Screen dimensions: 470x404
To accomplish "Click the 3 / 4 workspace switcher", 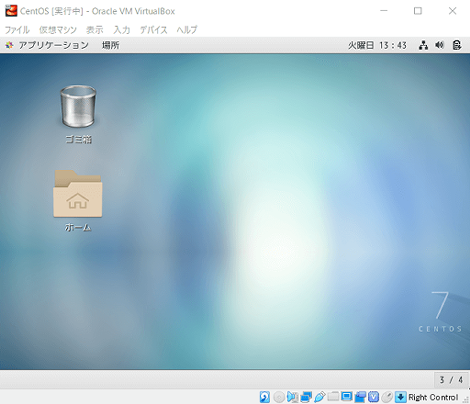I will [451, 380].
